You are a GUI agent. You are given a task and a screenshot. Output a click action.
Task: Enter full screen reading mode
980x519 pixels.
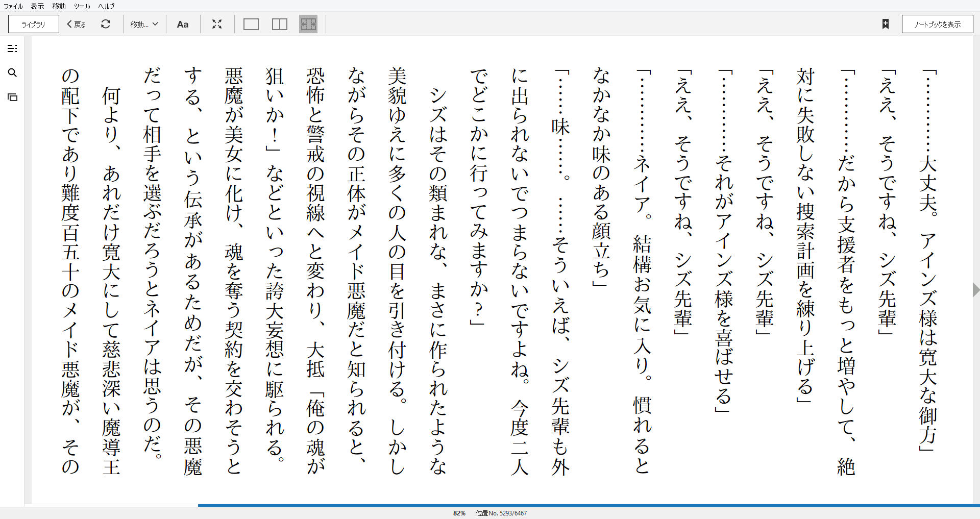tap(217, 24)
